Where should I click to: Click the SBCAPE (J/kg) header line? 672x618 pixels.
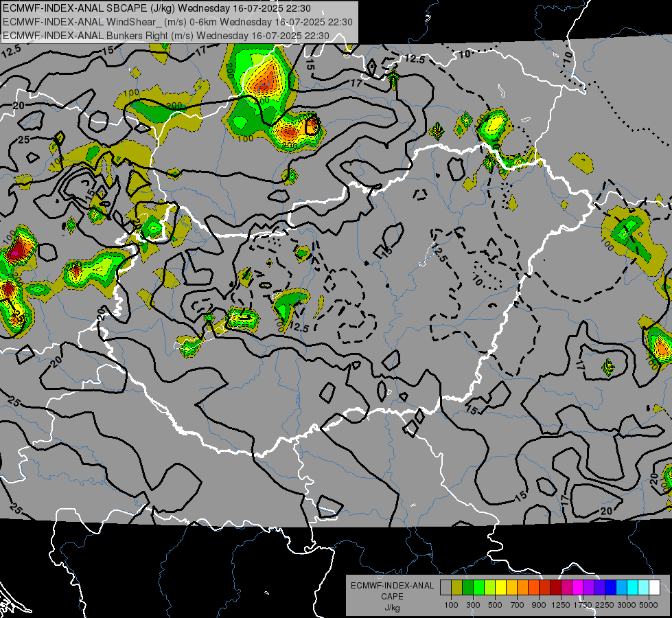pyautogui.click(x=157, y=8)
